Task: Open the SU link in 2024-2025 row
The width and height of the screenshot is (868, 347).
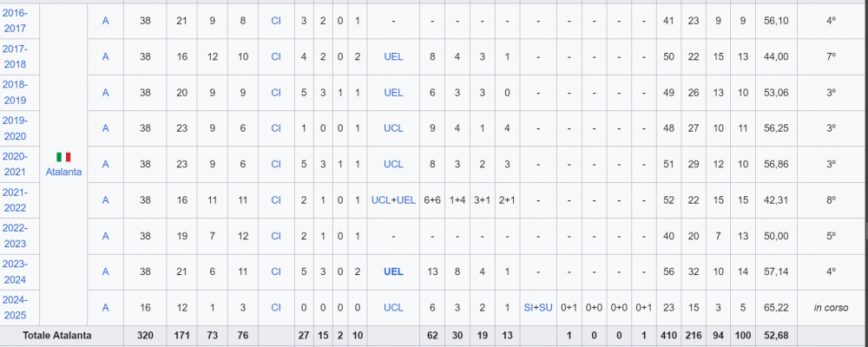Action: pos(546,308)
